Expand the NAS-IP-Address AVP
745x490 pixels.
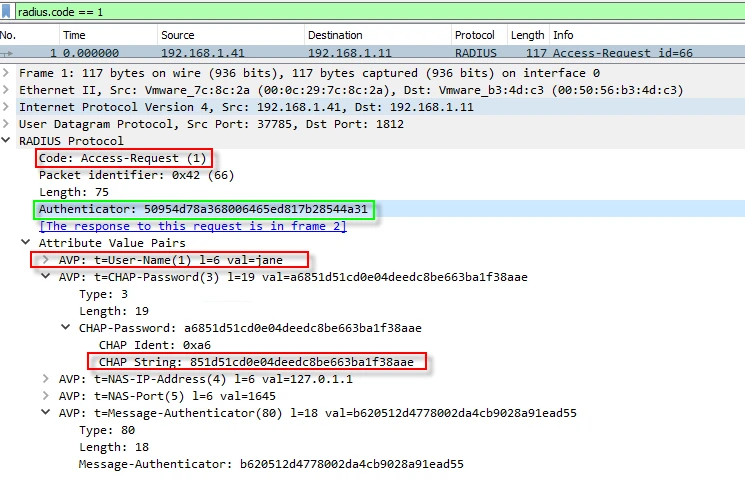click(46, 379)
